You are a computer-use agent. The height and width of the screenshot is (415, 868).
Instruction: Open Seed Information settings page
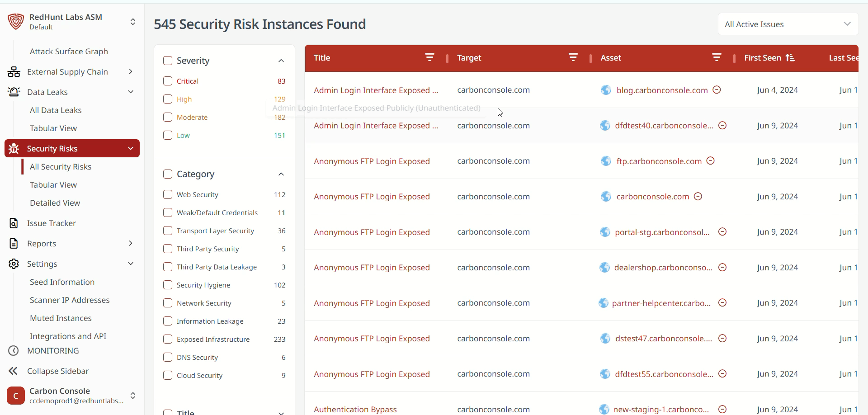62,282
